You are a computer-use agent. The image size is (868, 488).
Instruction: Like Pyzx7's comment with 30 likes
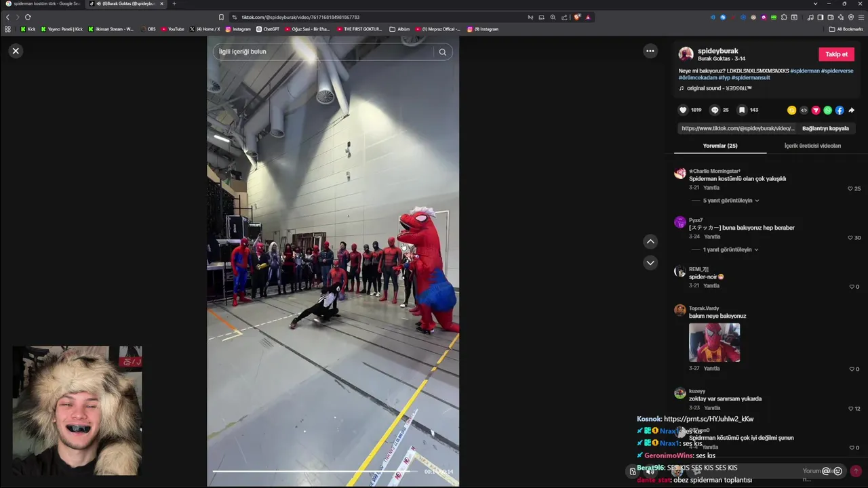850,237
